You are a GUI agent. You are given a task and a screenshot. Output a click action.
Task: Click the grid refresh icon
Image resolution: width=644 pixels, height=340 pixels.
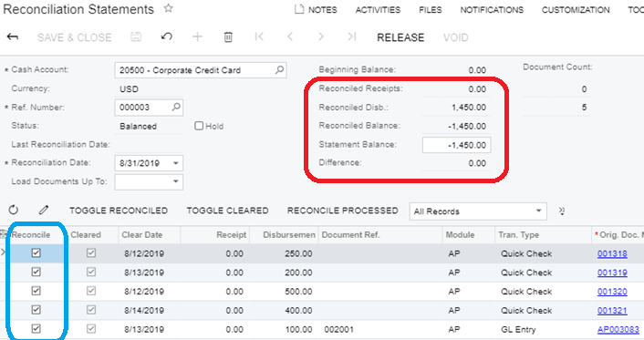tap(14, 211)
